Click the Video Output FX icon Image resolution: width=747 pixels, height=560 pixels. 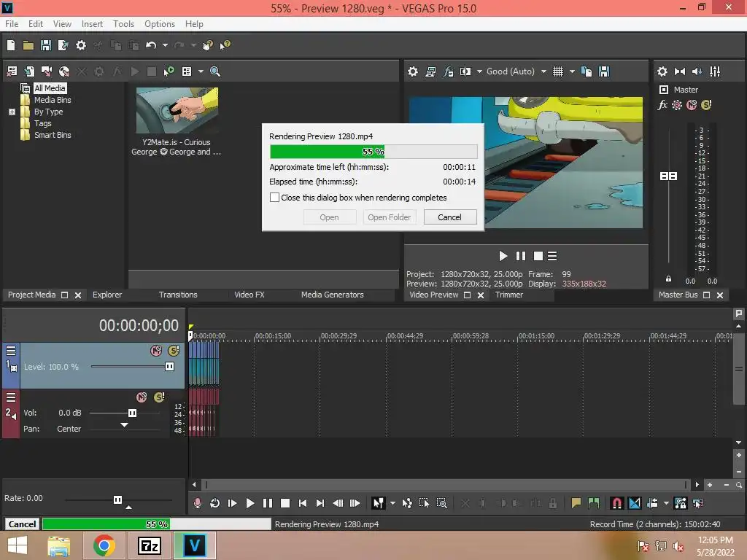click(448, 71)
